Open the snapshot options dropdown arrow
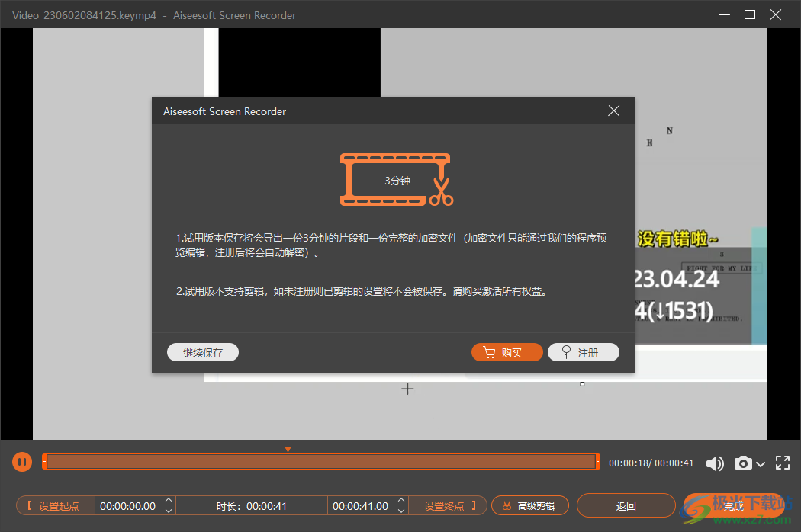The image size is (801, 532). tap(761, 464)
